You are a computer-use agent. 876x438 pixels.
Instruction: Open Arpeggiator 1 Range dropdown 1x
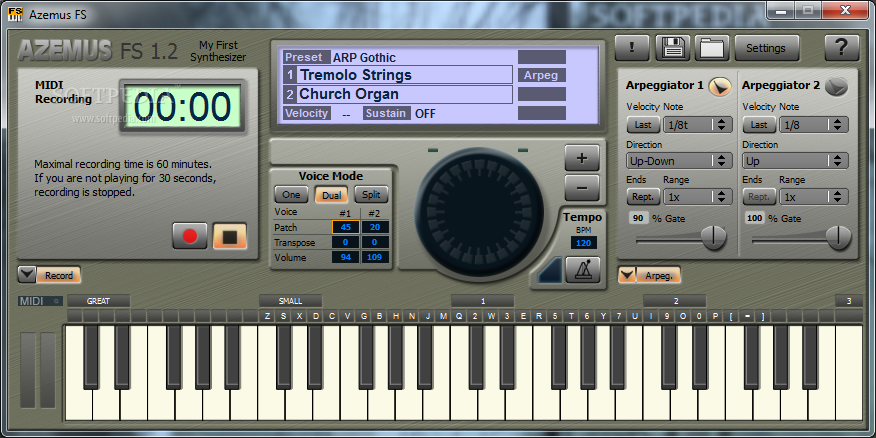pyautogui.click(x=697, y=197)
